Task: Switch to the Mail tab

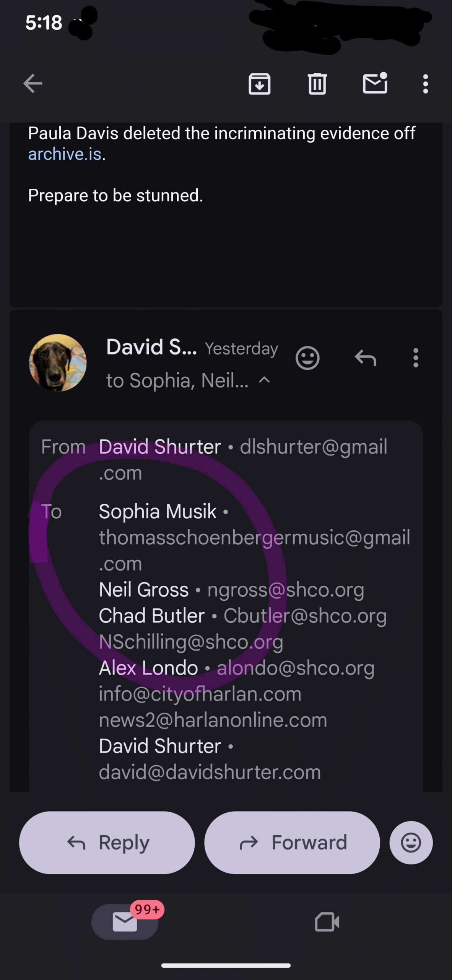Action: pos(125,922)
